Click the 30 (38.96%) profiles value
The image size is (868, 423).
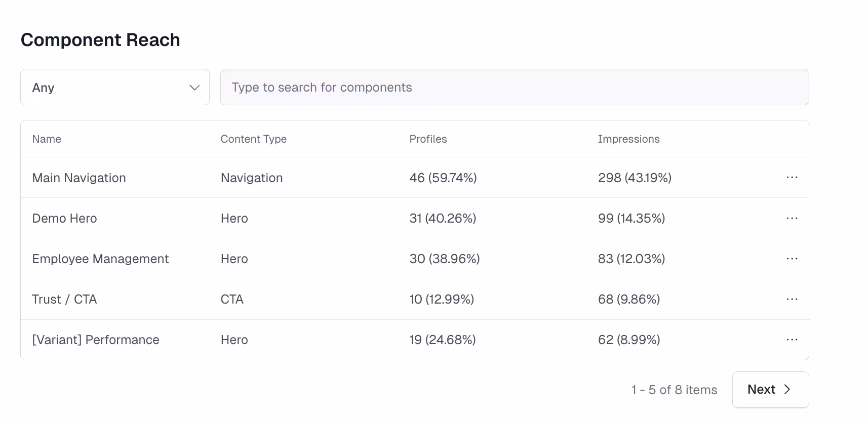click(x=445, y=259)
